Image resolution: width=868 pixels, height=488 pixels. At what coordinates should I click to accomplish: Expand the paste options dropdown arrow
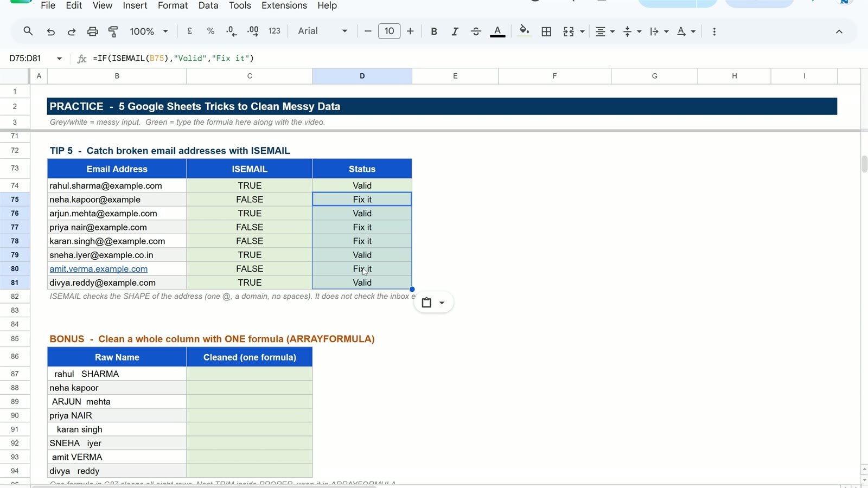[x=442, y=303]
